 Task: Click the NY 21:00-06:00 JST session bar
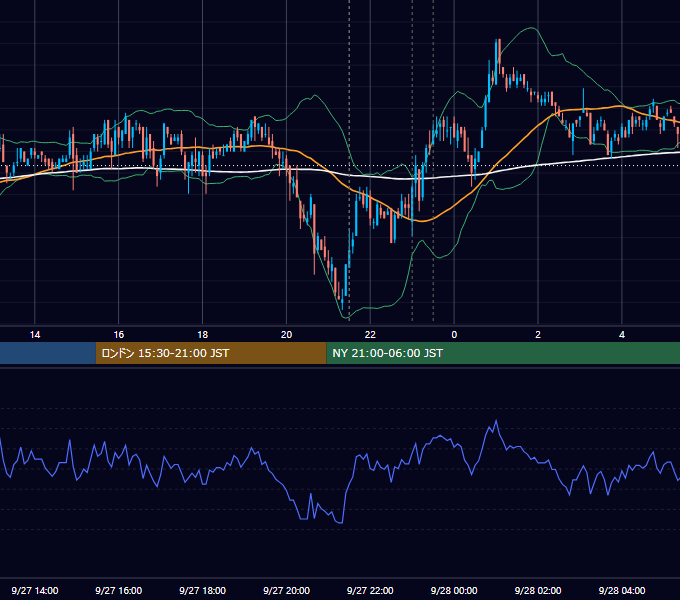click(503, 353)
